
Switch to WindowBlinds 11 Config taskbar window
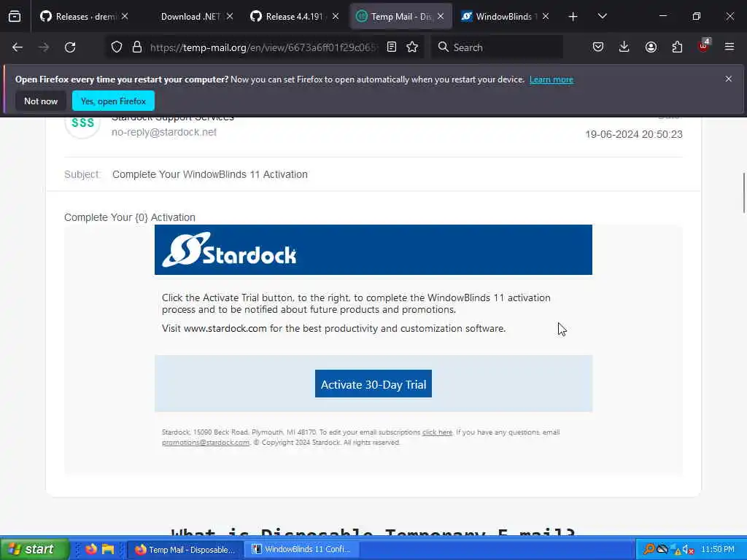[303, 550]
